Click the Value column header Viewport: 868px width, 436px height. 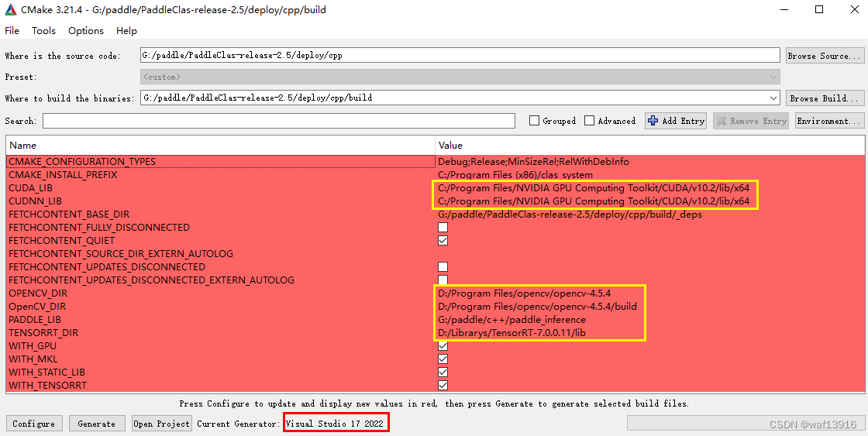(649, 146)
